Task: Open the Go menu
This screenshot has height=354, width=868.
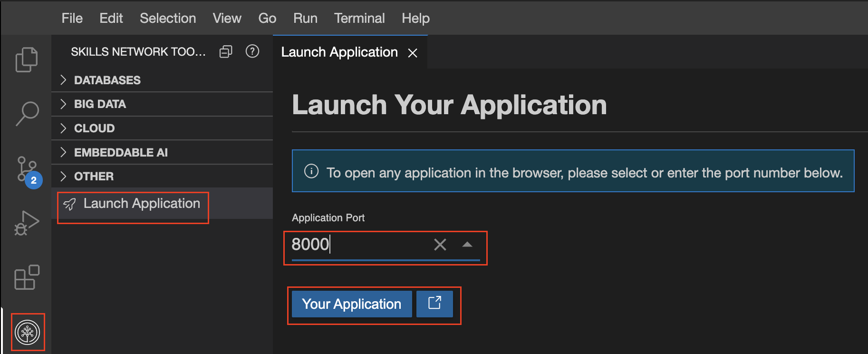Action: click(x=267, y=18)
